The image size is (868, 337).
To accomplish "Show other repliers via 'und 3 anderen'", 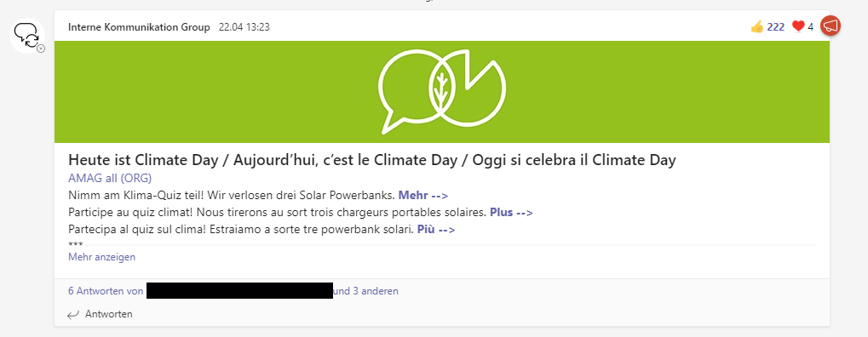I will 366,290.
